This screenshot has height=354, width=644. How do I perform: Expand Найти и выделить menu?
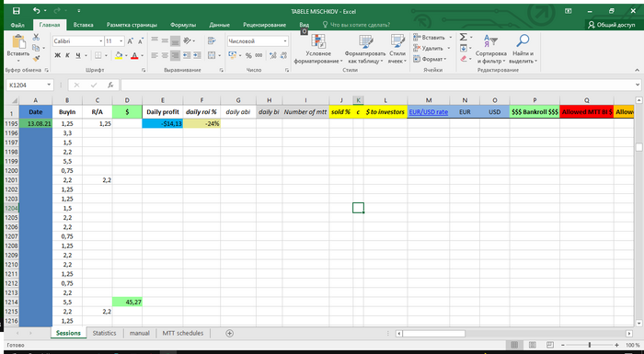(x=523, y=50)
